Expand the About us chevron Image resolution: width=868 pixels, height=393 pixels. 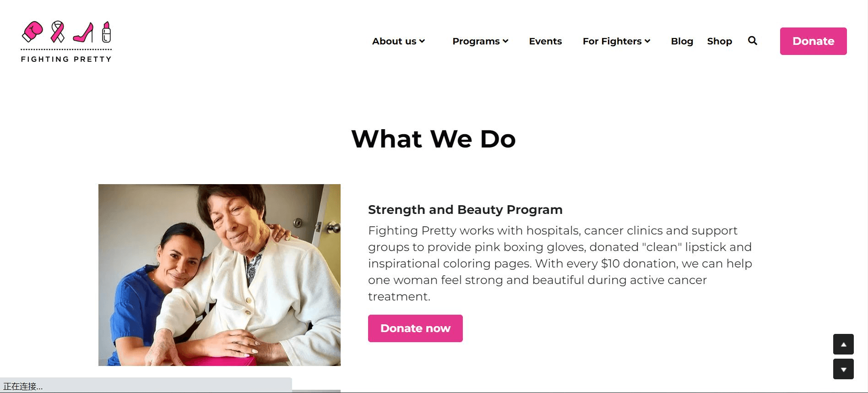tap(422, 41)
